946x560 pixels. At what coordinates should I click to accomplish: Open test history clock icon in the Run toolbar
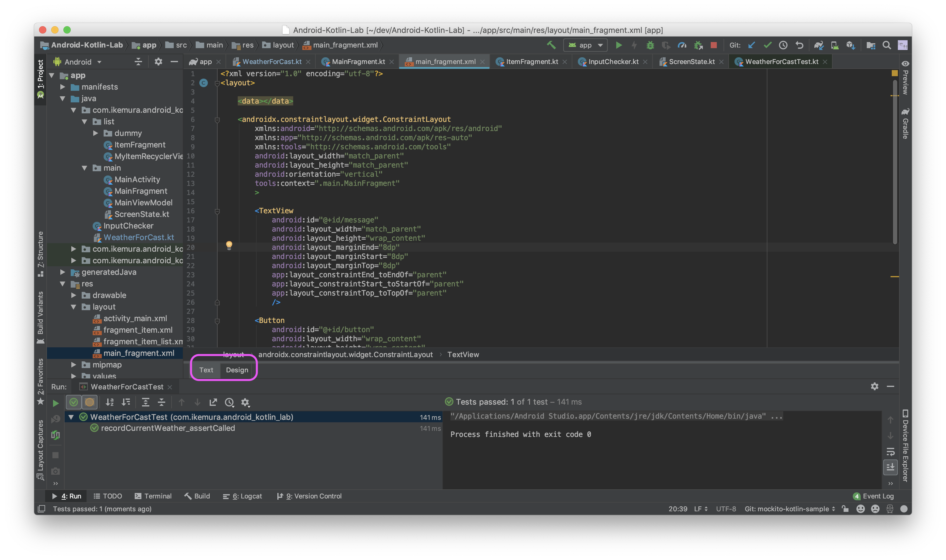click(x=229, y=402)
